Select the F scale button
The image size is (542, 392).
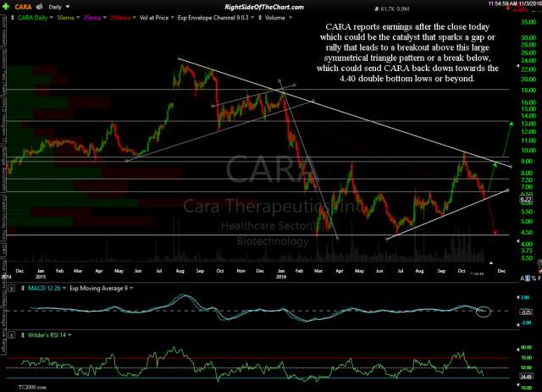(x=539, y=279)
